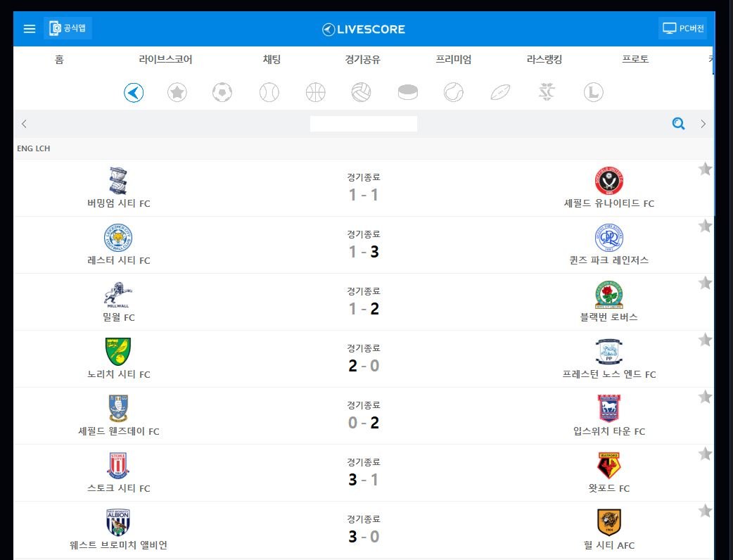733x560 pixels.
Task: Open the search magnifier icon
Action: click(678, 124)
